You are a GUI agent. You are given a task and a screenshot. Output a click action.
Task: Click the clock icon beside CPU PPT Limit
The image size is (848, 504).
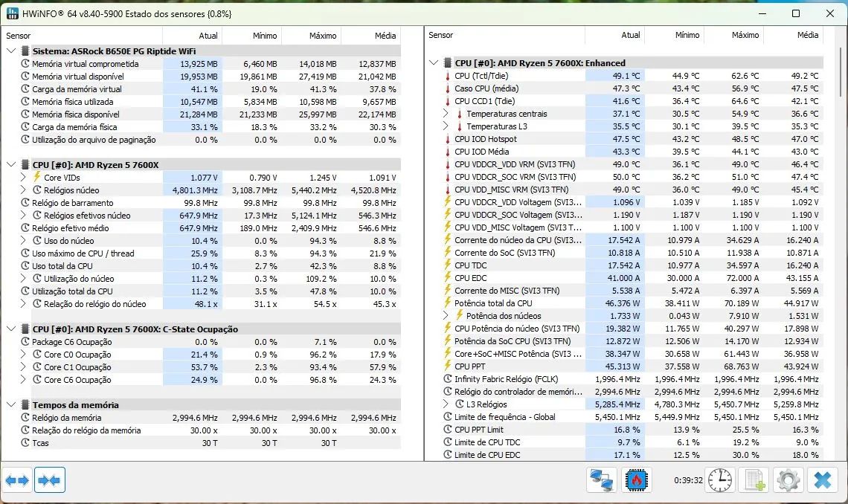447,430
